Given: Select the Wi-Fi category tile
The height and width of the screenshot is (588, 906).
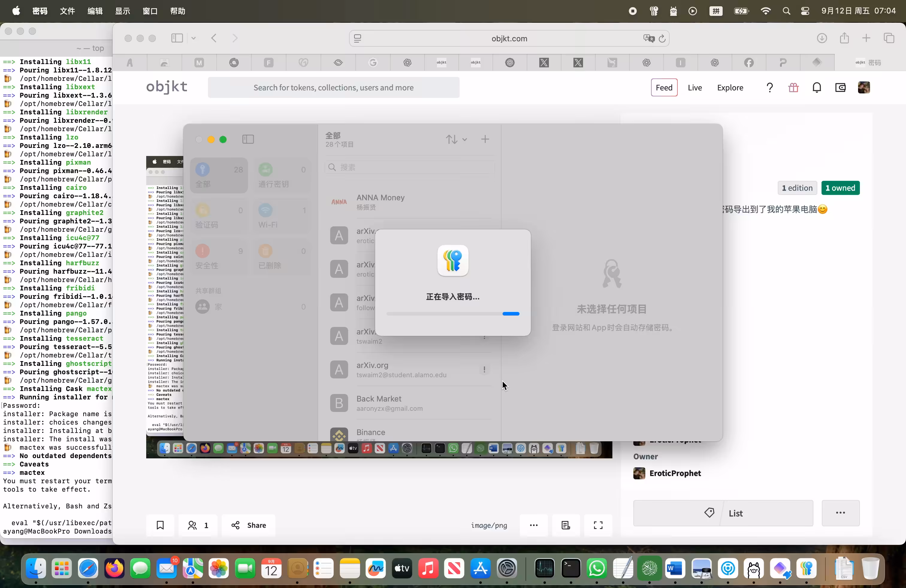Looking at the screenshot, I should [x=282, y=216].
